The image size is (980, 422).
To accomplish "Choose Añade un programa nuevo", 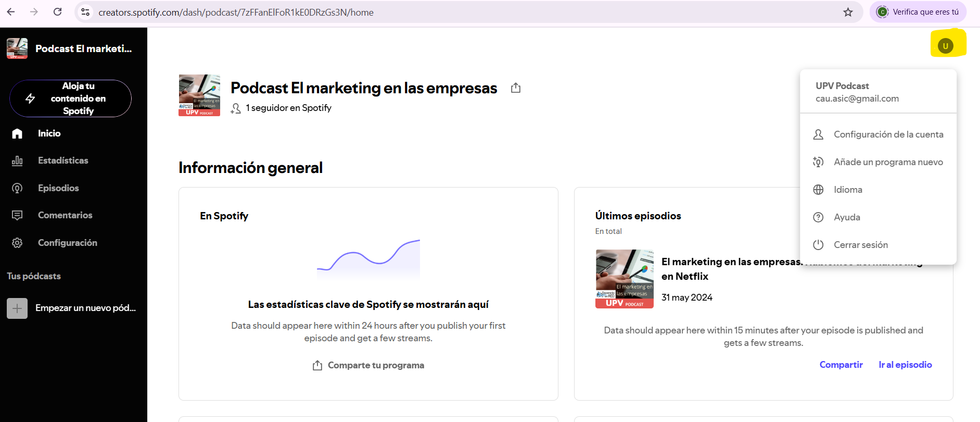I will [x=888, y=162].
